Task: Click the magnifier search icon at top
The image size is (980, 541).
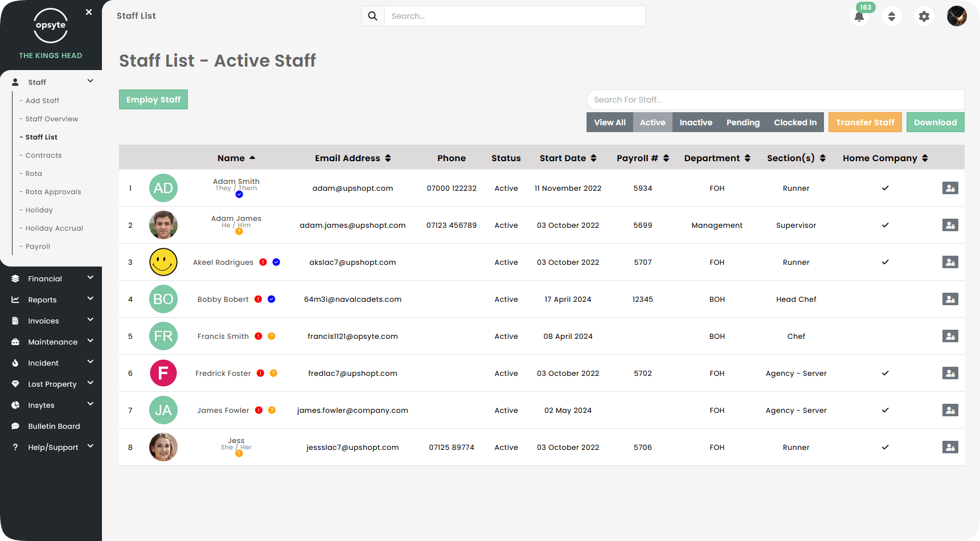Action: 373,16
